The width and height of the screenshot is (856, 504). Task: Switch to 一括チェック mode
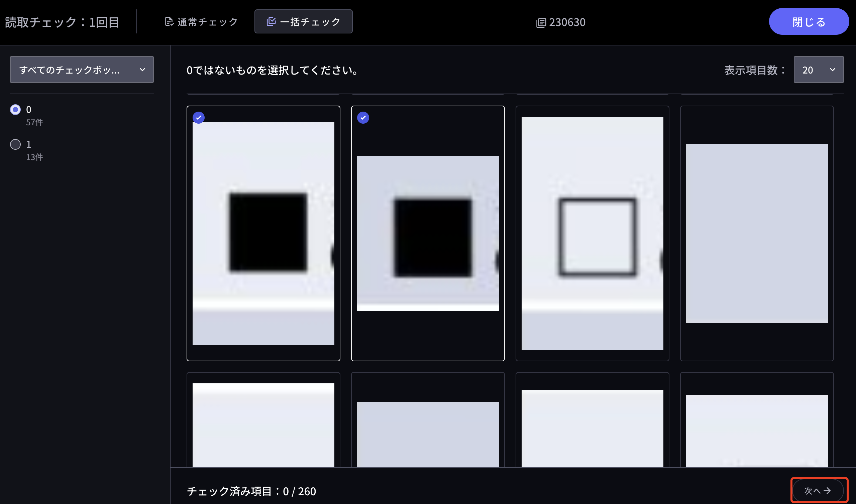pos(304,21)
